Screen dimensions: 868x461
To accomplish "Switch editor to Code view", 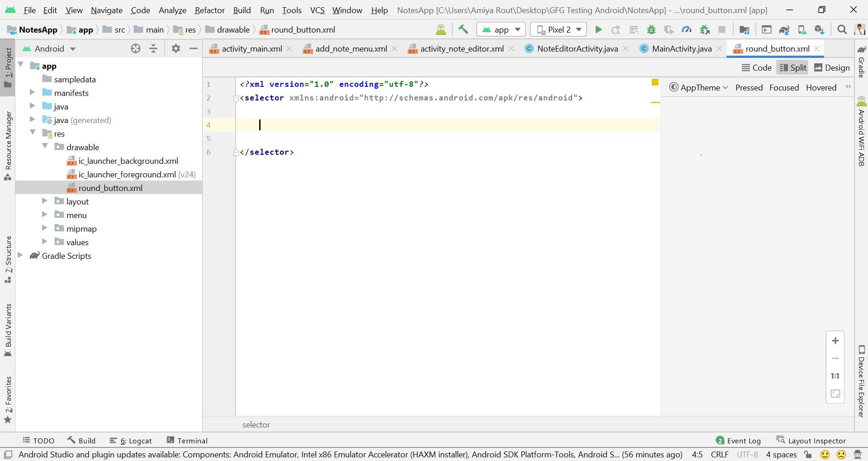I will click(757, 68).
